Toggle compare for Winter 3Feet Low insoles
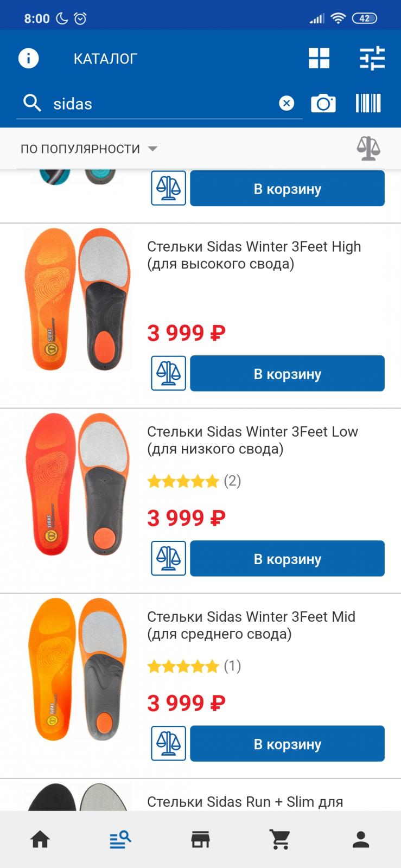Viewport: 401px width, 868px height. pyautogui.click(x=168, y=558)
